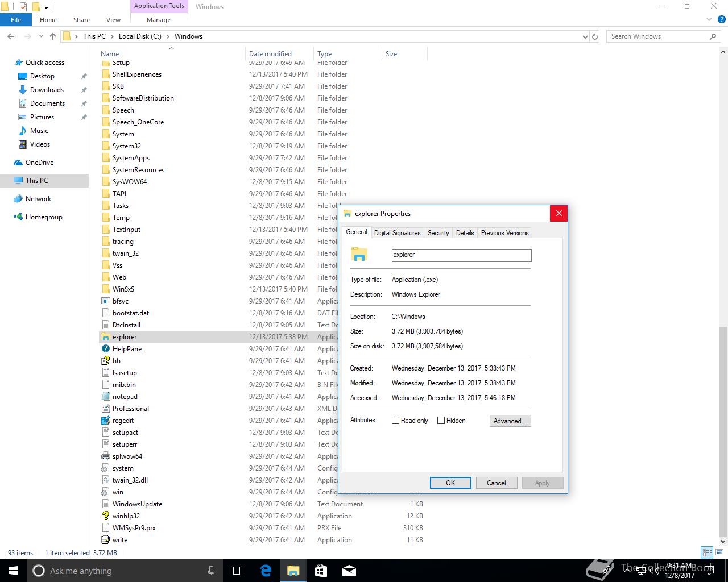Switch to the Share ribbon tab
Viewport: 728px width, 582px height.
coord(81,20)
